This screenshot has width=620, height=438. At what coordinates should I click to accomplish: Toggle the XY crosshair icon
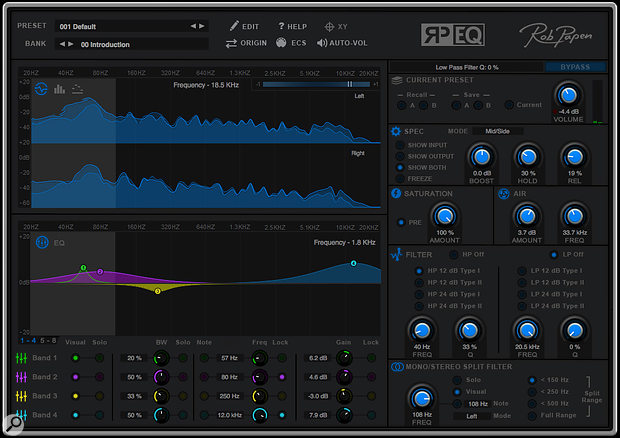[x=329, y=26]
